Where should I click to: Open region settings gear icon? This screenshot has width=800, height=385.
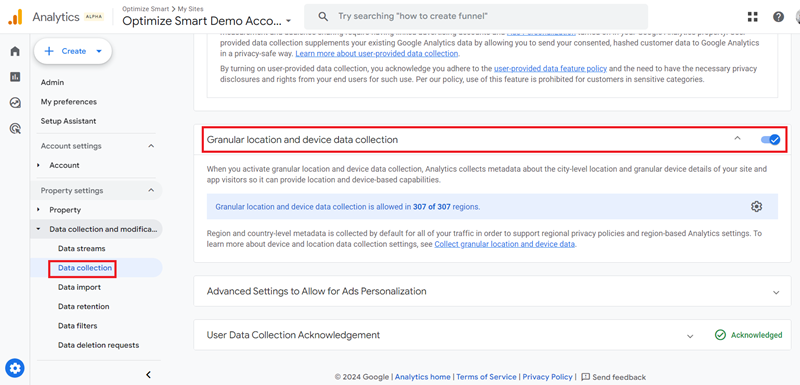[x=756, y=207]
